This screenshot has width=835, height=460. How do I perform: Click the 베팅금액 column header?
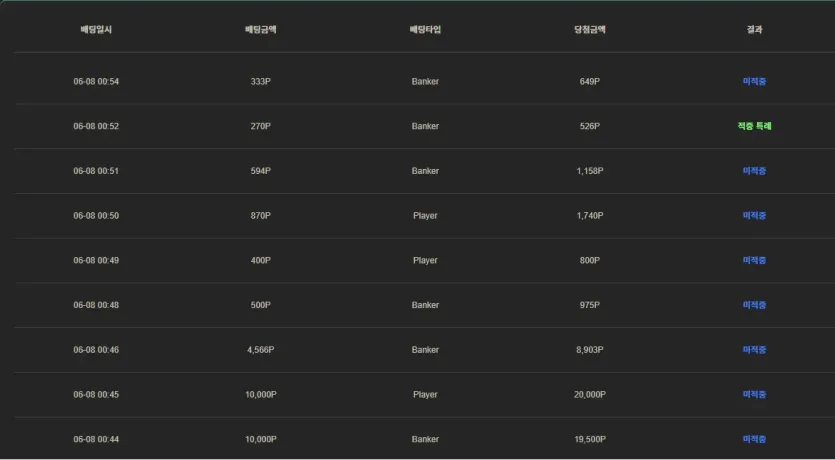[261, 30]
